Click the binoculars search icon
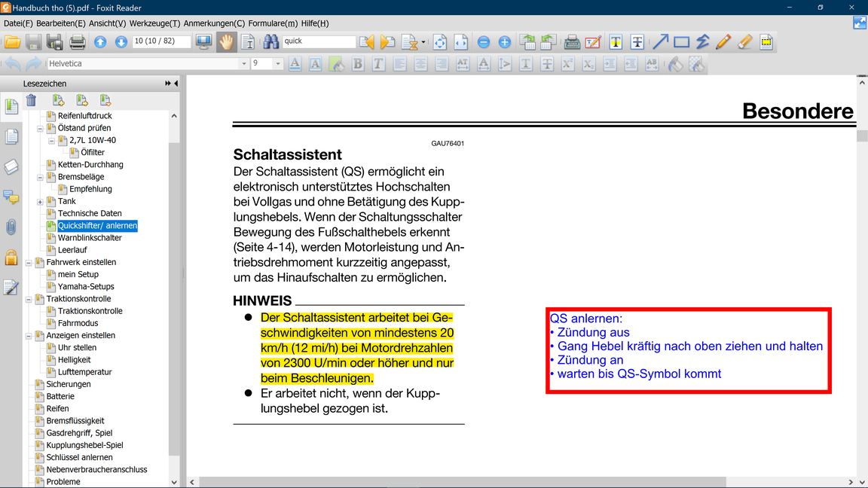 [270, 42]
